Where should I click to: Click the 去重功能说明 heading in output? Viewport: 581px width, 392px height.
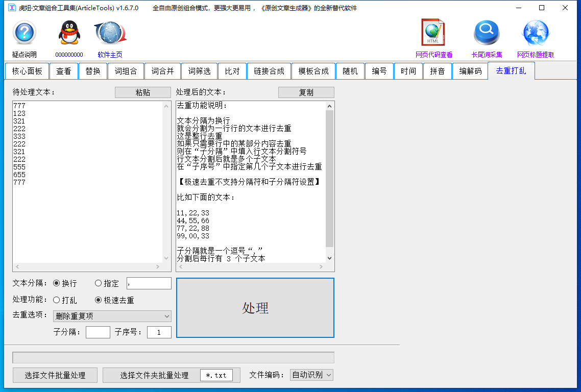pyautogui.click(x=202, y=106)
